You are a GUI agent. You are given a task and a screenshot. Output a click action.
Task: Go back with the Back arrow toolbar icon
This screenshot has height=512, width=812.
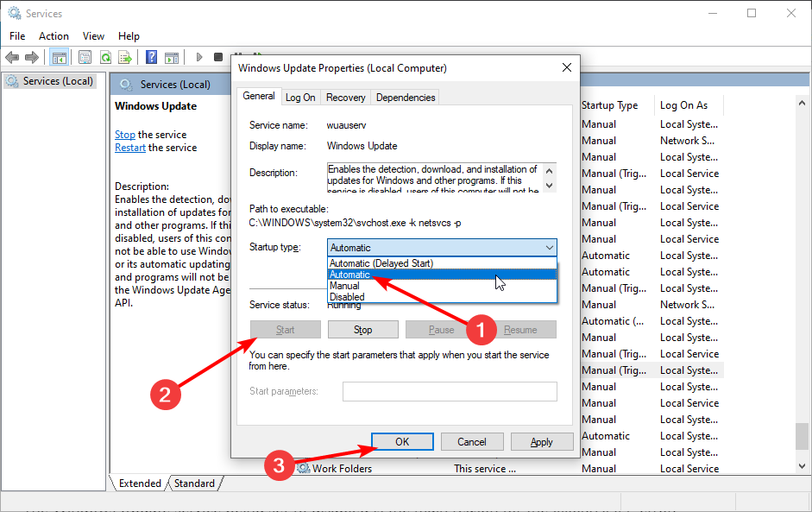(x=12, y=57)
